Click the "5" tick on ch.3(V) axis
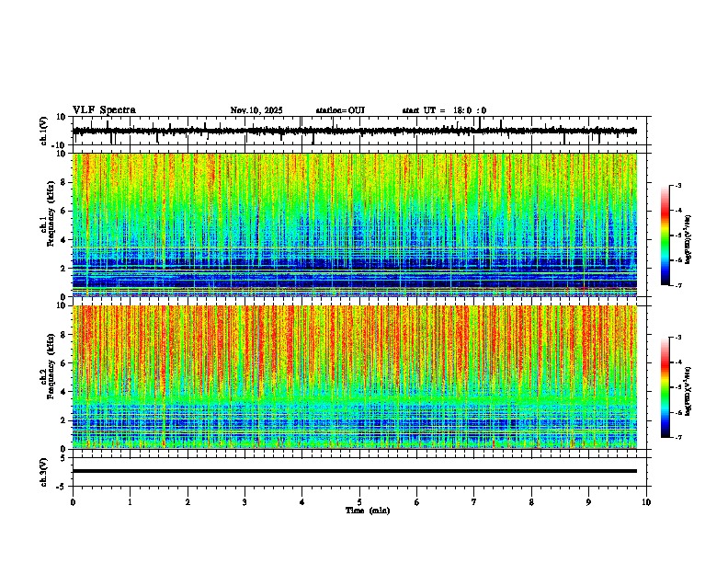Screen dimensions: 728x563 (63, 457)
